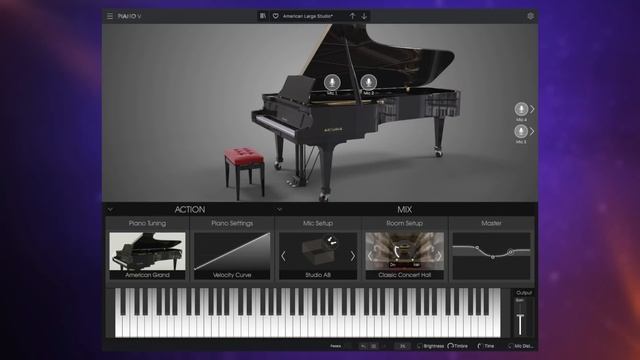Select the American Grand piano thumbnail
This screenshot has height=360, width=640.
point(147,251)
